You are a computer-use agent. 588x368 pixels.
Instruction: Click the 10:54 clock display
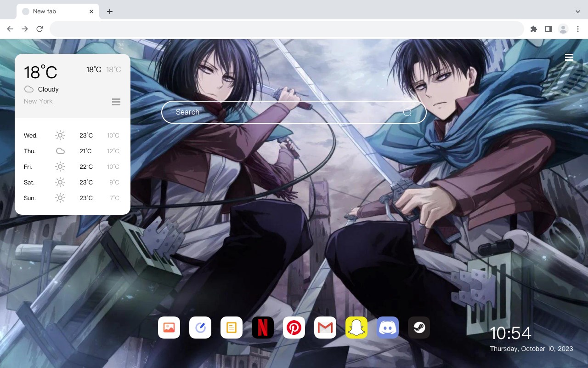tap(510, 333)
